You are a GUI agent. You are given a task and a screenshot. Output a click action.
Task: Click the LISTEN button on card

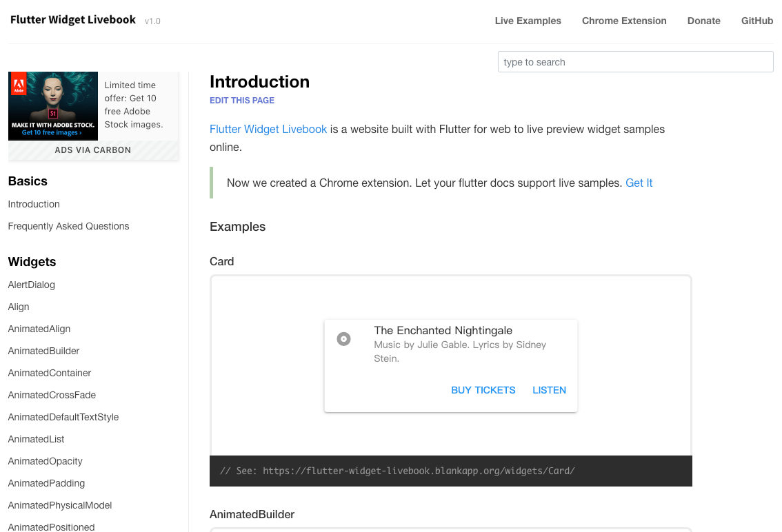click(x=549, y=390)
